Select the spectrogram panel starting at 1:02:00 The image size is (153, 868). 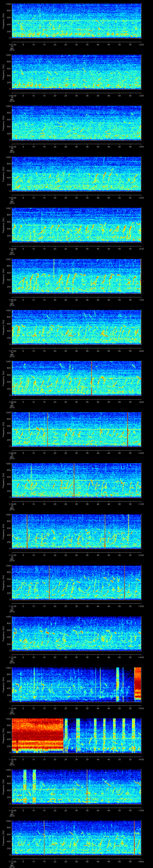pyautogui.click(x=77, y=72)
